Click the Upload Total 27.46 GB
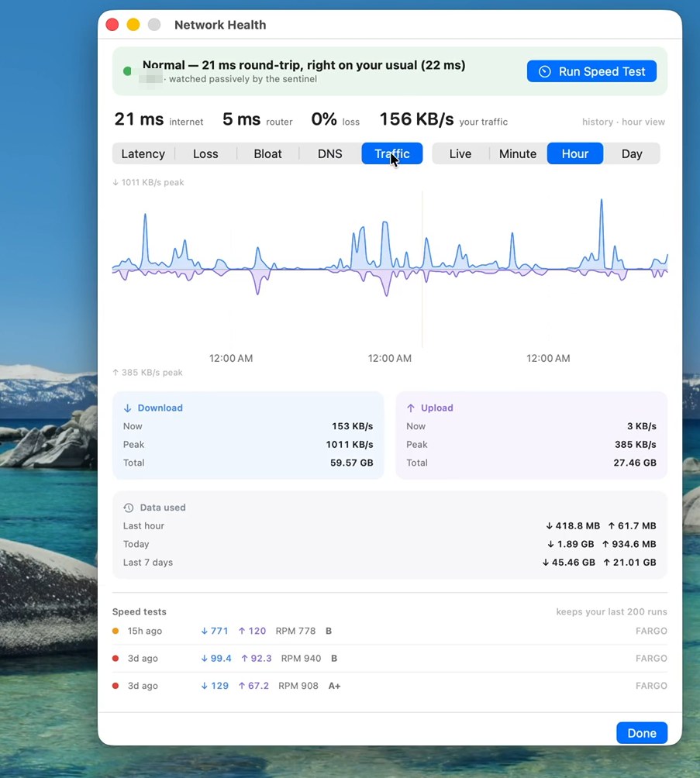This screenshot has height=778, width=700. tap(635, 463)
